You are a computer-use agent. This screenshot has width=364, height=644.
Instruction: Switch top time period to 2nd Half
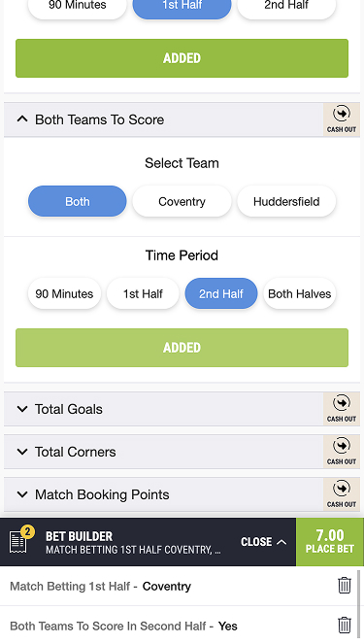click(286, 7)
